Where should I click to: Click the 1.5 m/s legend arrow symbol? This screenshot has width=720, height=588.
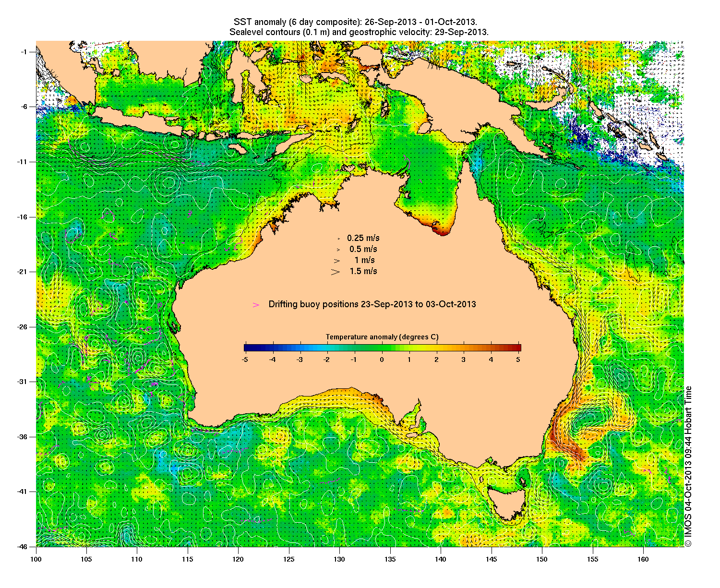pyautogui.click(x=335, y=272)
